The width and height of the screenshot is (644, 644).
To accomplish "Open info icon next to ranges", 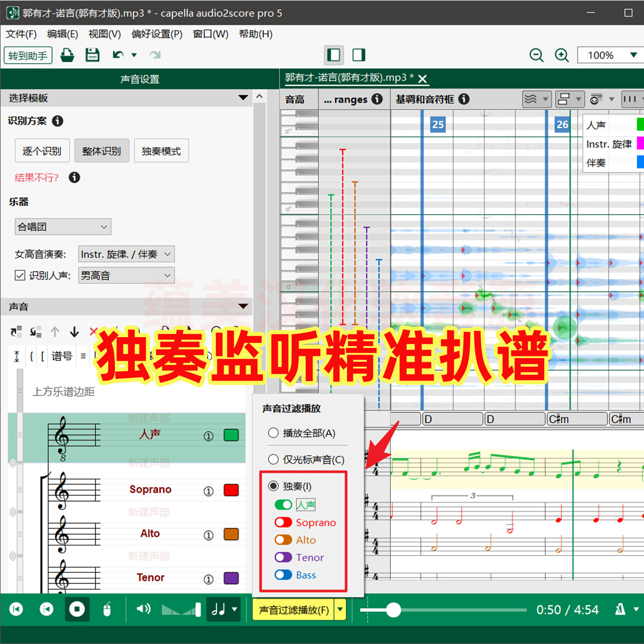I will click(377, 99).
